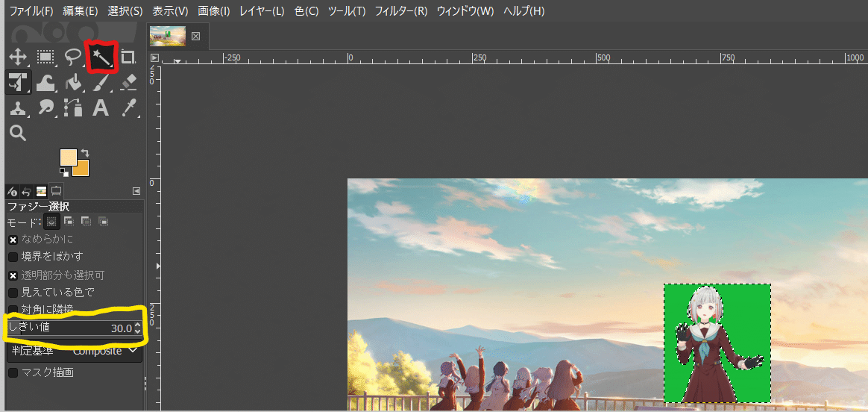Viewport: 868px width, 412px height.
Task: Select the Color Picker eyedropper tool
Action: (x=128, y=108)
